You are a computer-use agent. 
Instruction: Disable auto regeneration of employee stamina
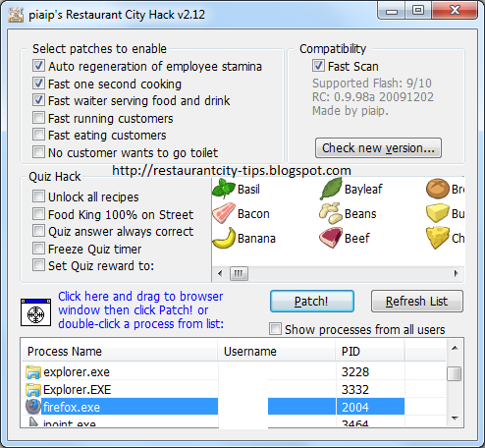[38, 66]
